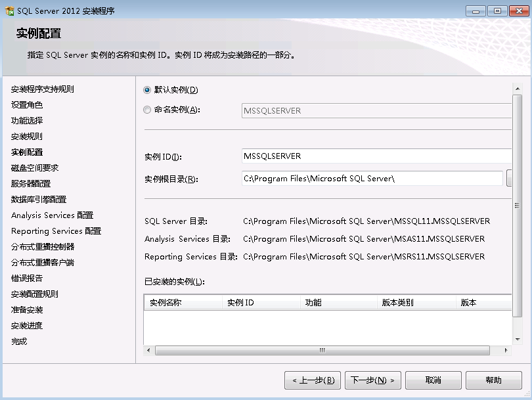532x400 pixels.
Task: Select the 安装进度 step
Action: (27, 325)
